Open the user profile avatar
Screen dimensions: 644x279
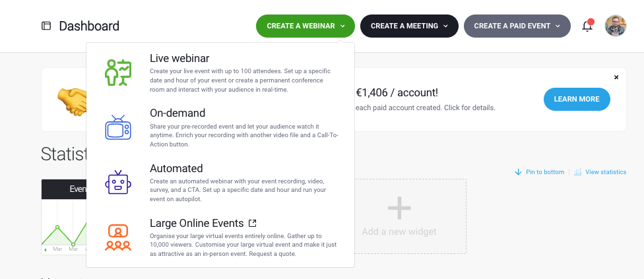[x=616, y=26]
